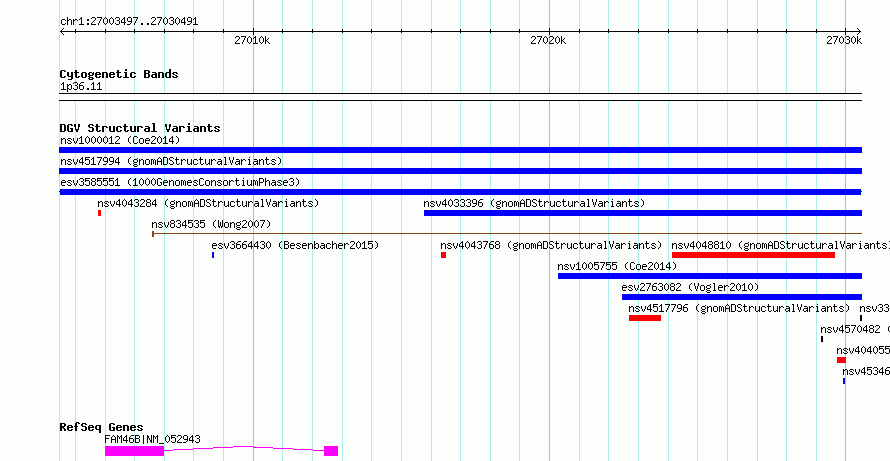Click the blue bar under nsv1005755
This screenshot has width=890, height=461.
(710, 276)
